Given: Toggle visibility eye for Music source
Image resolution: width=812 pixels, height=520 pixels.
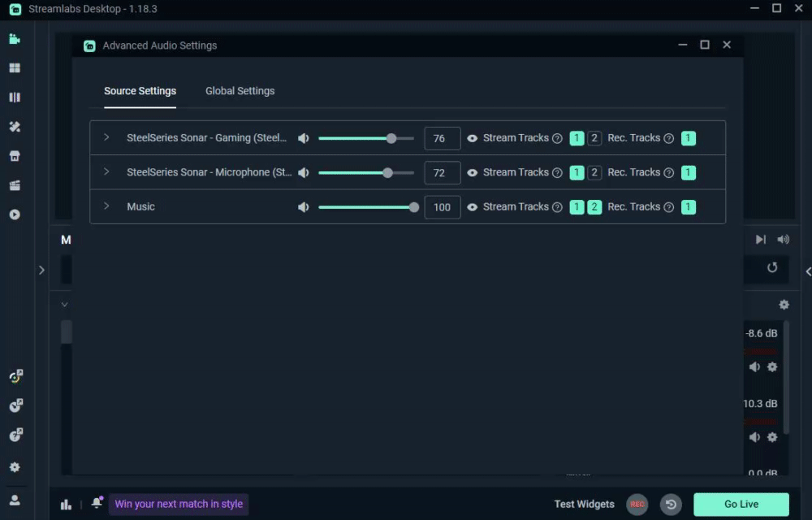Looking at the screenshot, I should click(x=472, y=207).
